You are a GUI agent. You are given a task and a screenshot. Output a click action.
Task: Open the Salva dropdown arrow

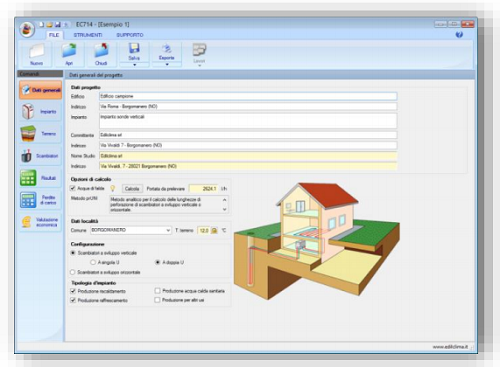tap(134, 65)
